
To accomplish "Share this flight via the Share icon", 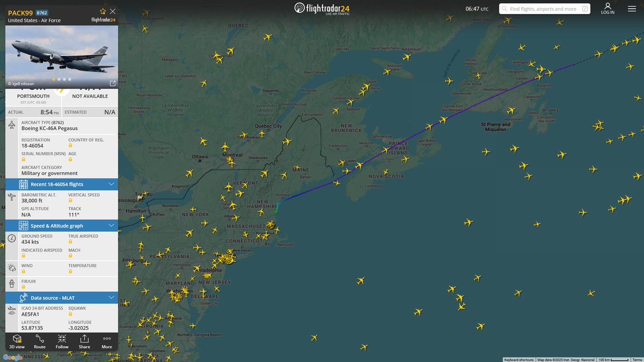I will tap(84, 342).
